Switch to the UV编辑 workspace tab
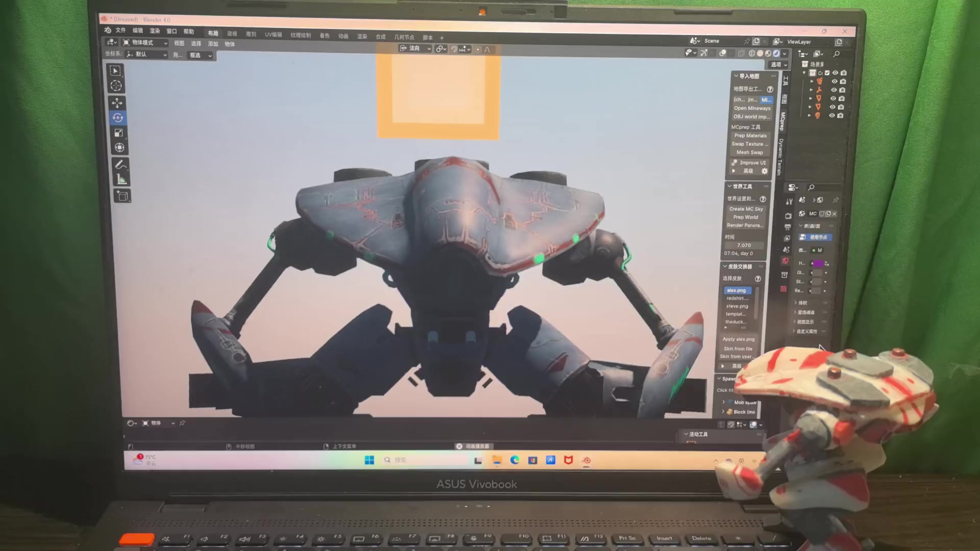980x551 pixels. [273, 35]
